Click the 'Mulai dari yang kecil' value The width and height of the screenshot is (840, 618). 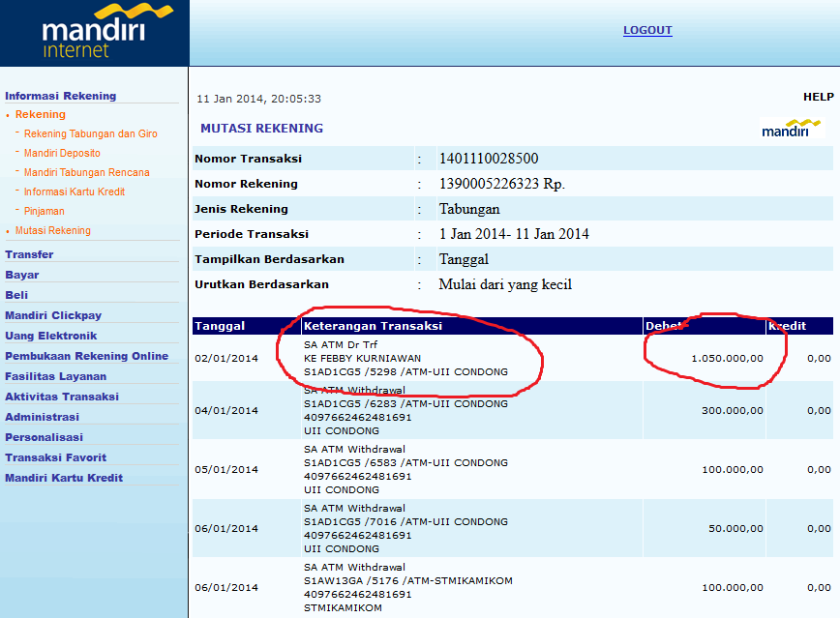click(x=505, y=284)
